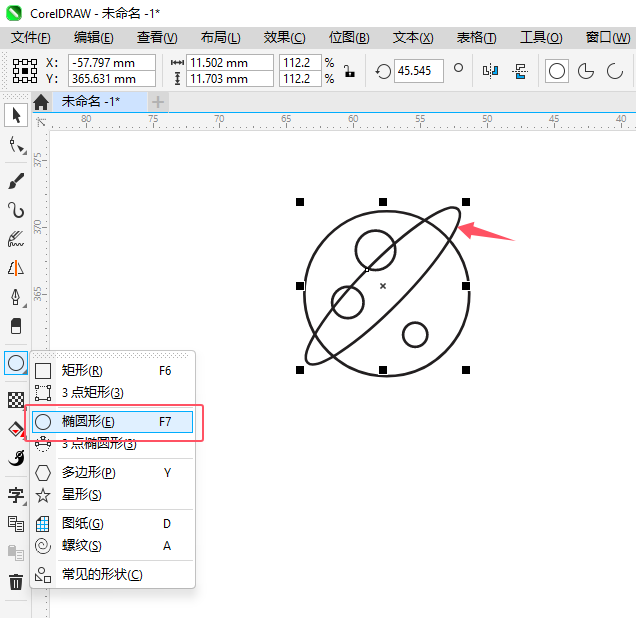The height and width of the screenshot is (618, 636).
Task: Choose 椭圆形(E) from the flyout
Action: pos(113,422)
